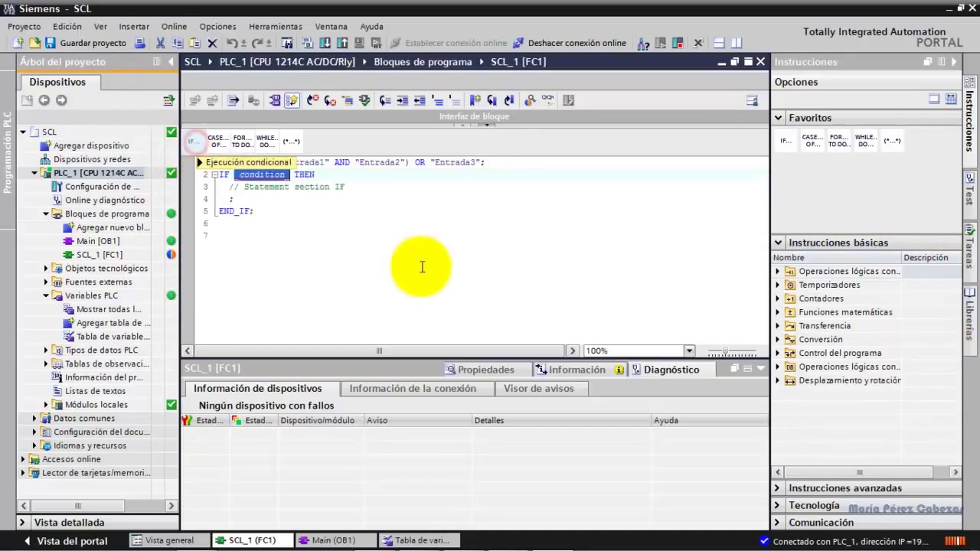980x551 pixels.
Task: Click the accessible devices icon
Action: pos(643,43)
